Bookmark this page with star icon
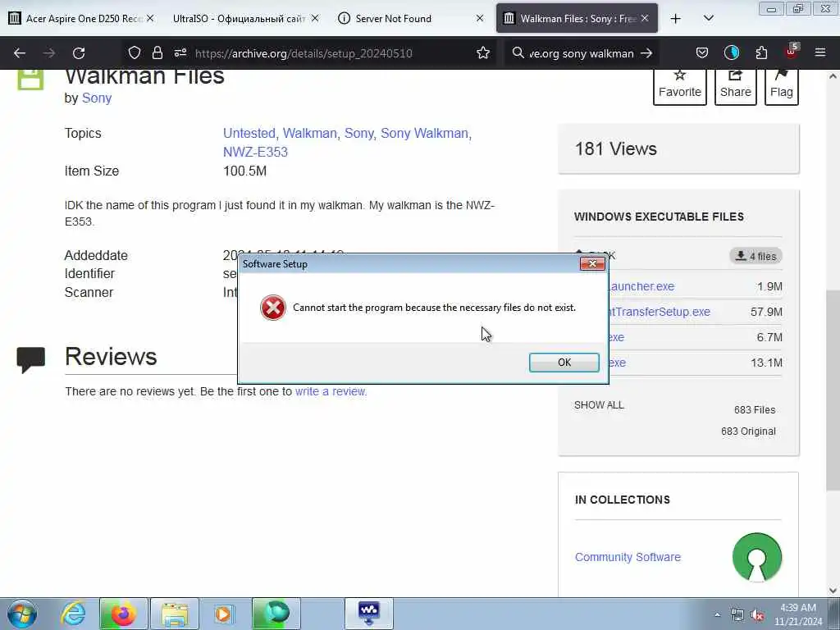 tap(483, 53)
